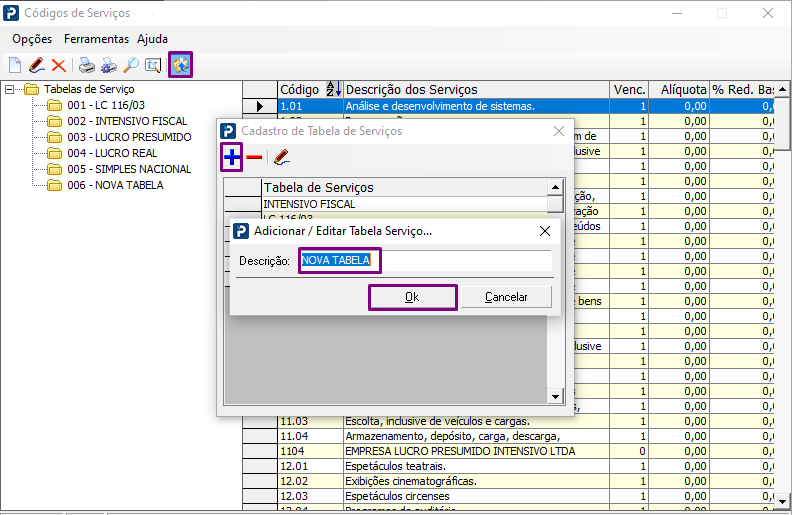Select 003 - LUCRO PRESUMIDO tree item

129,137
